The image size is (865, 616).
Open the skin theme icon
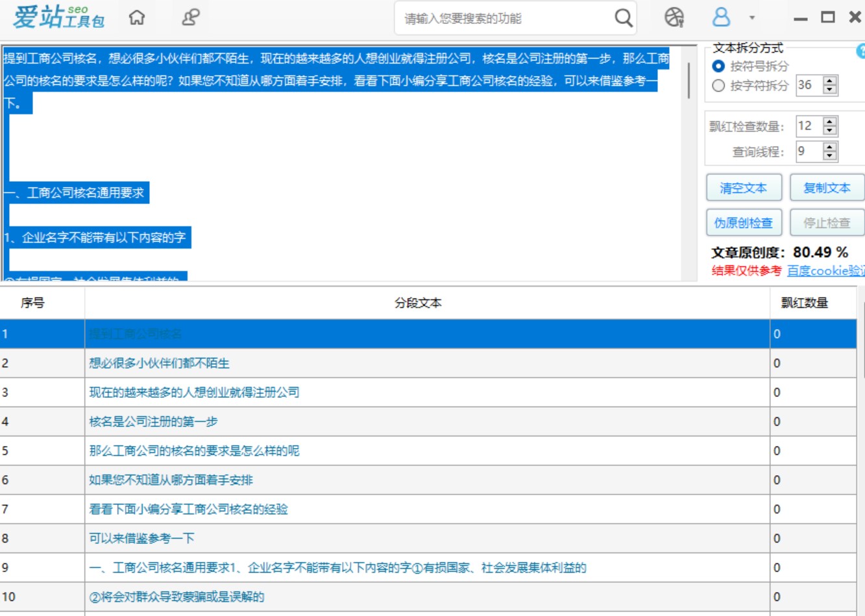pos(674,18)
